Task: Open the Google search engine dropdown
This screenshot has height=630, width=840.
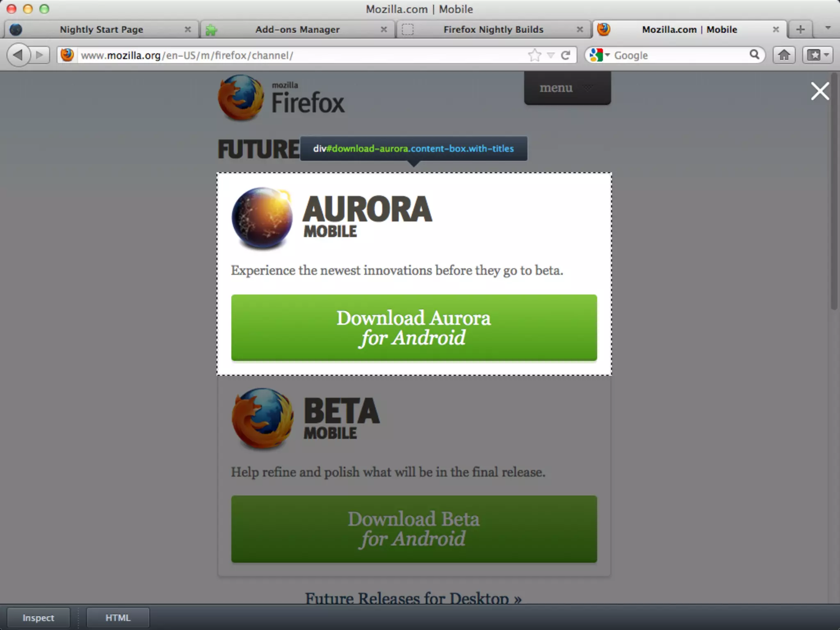Action: pyautogui.click(x=599, y=55)
